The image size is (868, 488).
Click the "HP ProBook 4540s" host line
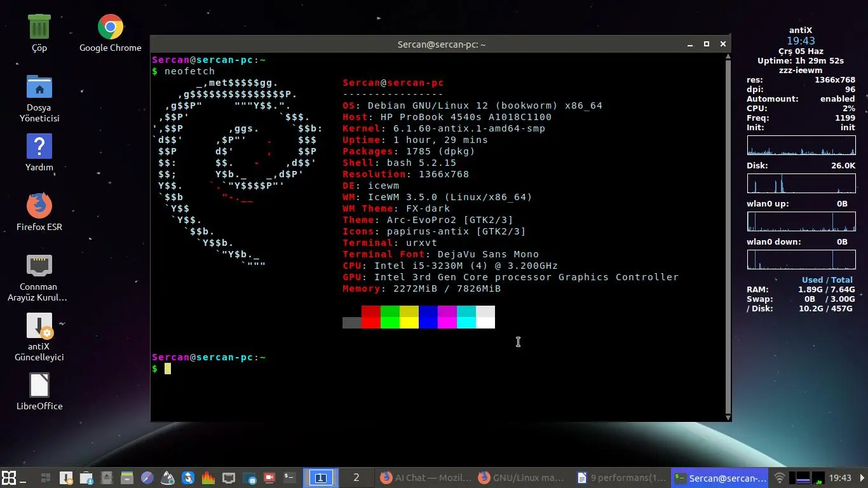click(x=447, y=117)
